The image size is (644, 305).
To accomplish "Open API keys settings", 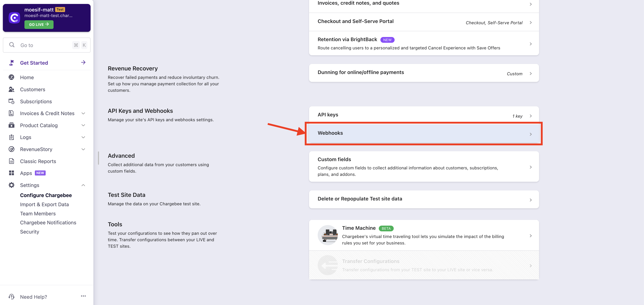I will point(424,115).
